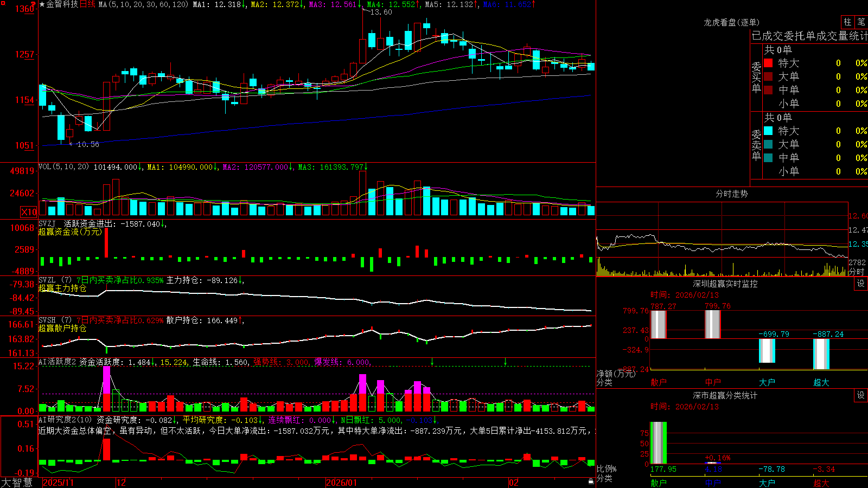Click the 177.95 value under the 散户 bar
This screenshot has width=868, height=488.
(663, 469)
